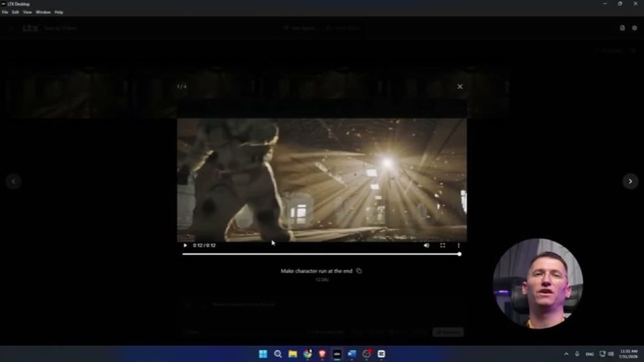Click the 0:12 / 0:12 time display
644x362 pixels.
click(204, 246)
